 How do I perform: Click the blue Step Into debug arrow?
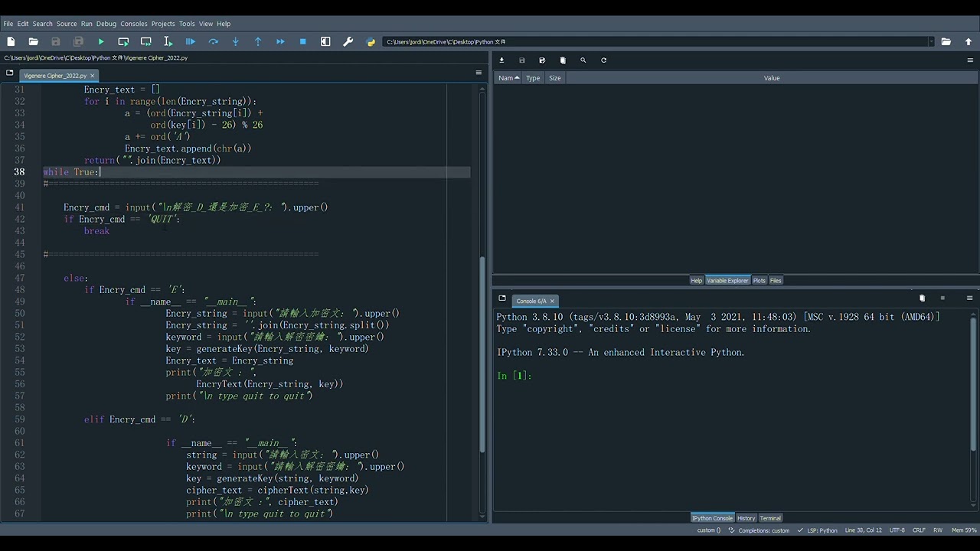[235, 41]
